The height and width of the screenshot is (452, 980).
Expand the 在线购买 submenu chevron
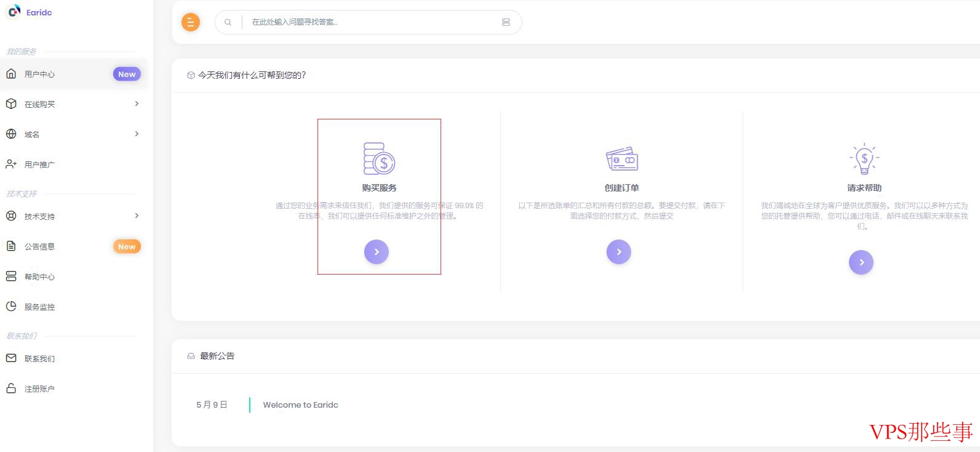tap(137, 103)
